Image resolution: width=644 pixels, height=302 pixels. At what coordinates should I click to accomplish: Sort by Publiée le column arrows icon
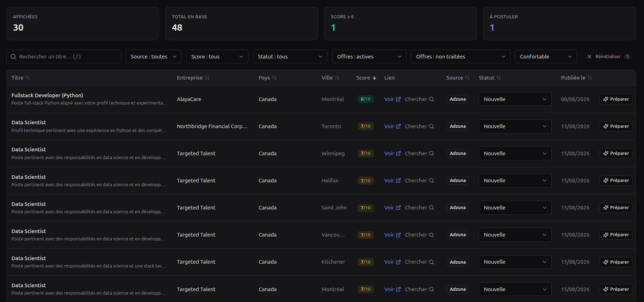[590, 78]
